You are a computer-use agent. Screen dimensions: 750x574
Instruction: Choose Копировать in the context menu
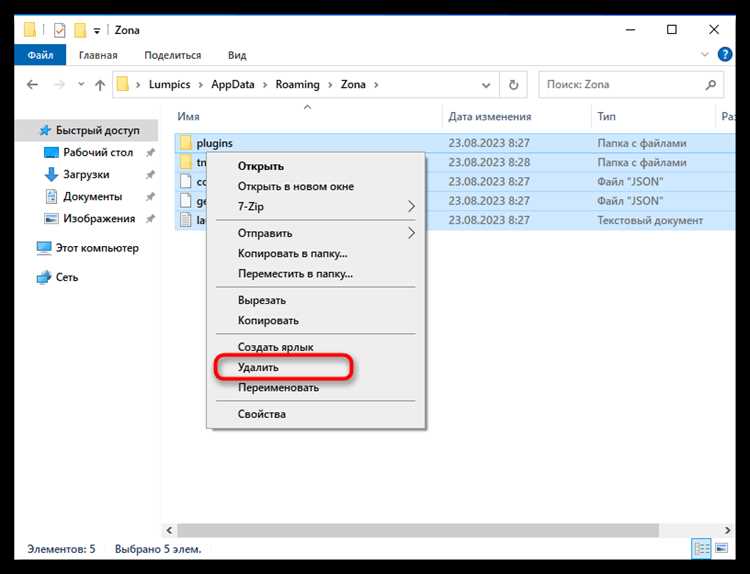[316, 320]
